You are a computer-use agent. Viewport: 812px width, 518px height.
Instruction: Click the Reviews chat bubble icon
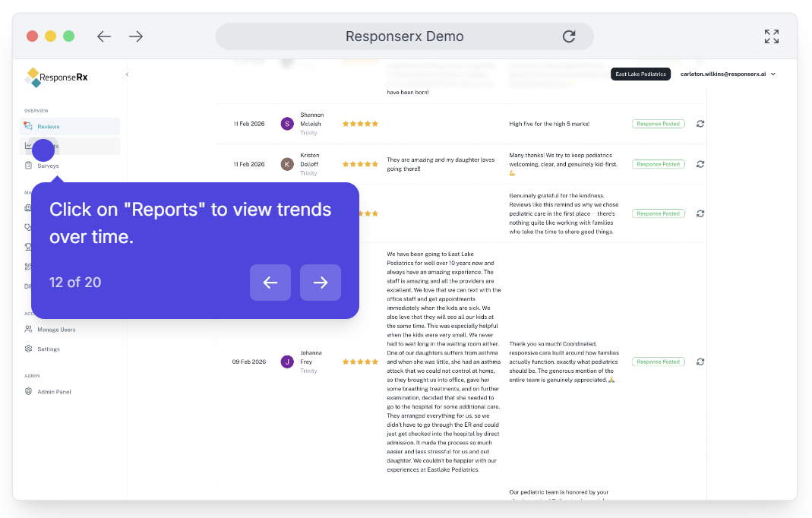pyautogui.click(x=28, y=126)
